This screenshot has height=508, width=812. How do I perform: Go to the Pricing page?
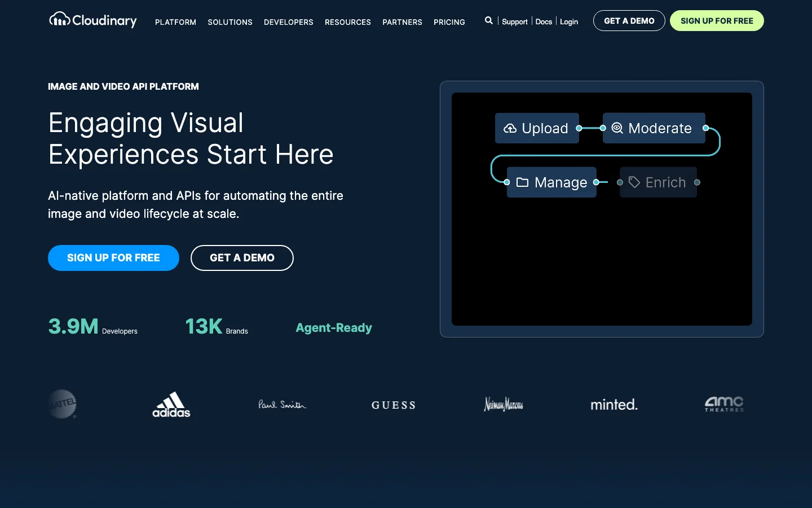(449, 22)
